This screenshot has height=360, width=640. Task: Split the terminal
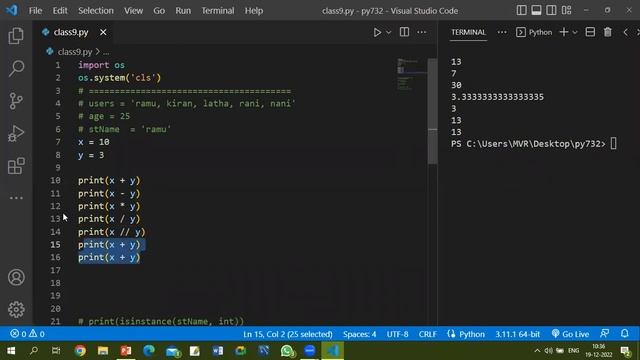click(x=590, y=32)
